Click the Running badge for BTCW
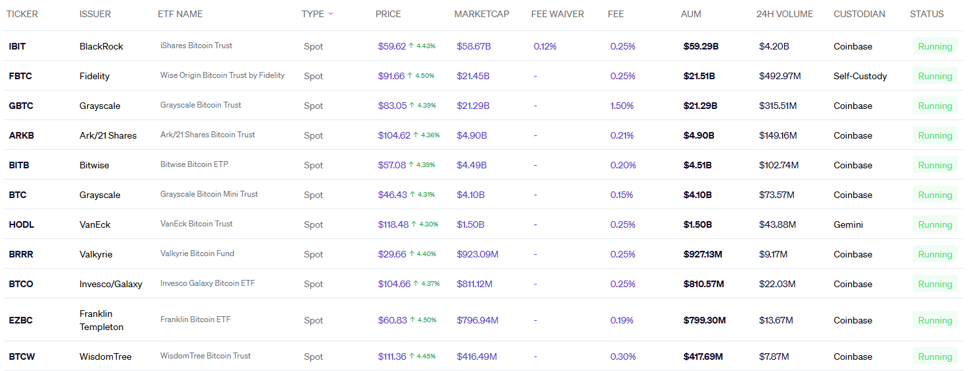Viewport: 980px width, 371px height. click(x=934, y=356)
